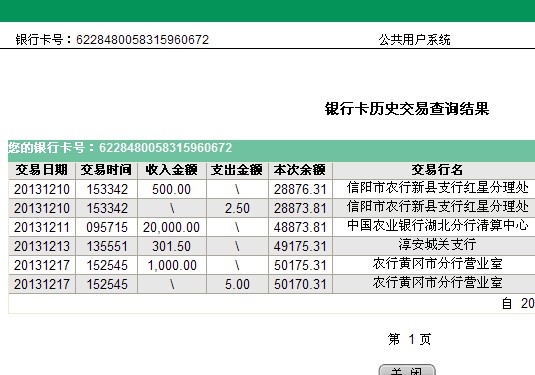The height and width of the screenshot is (375, 535).
Task: Click the 中国农业银行湖北分行清算中心 cell
Action: [437, 227]
